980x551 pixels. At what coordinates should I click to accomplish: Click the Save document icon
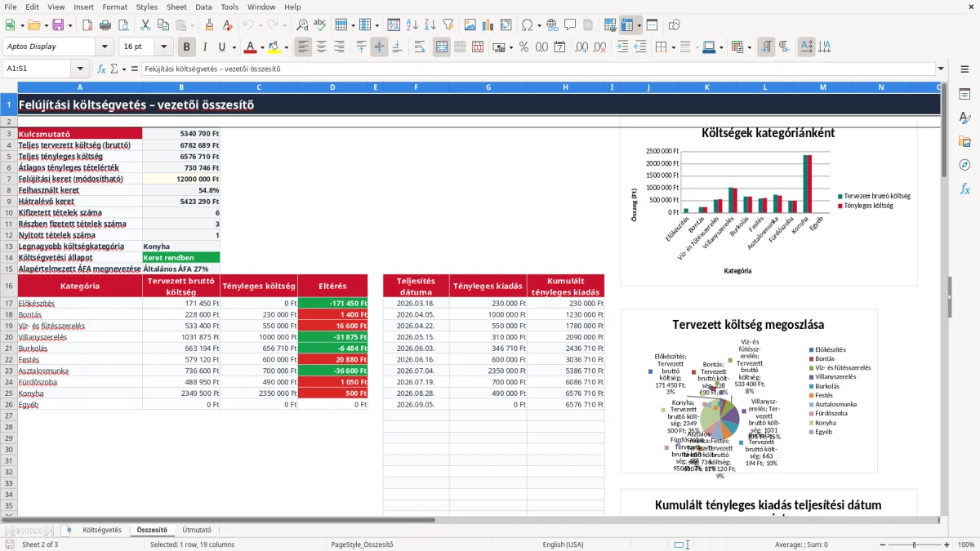(x=58, y=25)
